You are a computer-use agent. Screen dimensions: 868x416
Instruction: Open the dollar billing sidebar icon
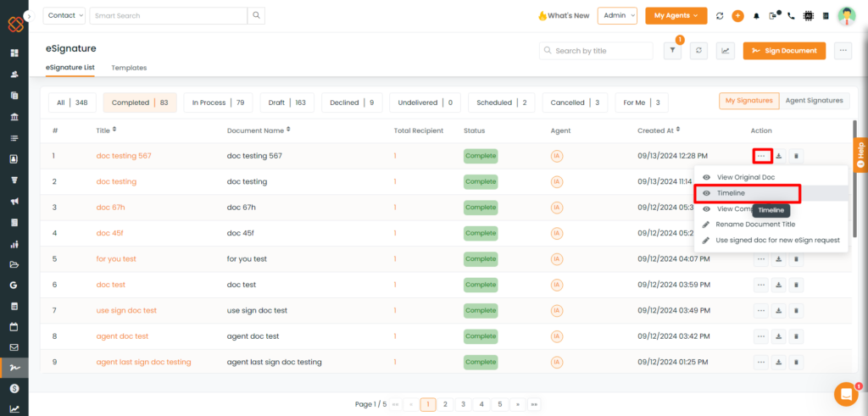coord(14,388)
